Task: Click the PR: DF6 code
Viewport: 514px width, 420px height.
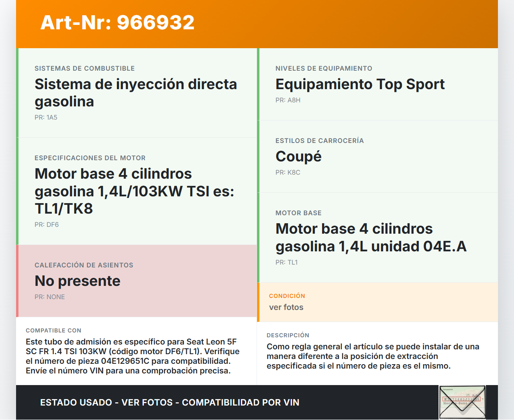Action: 47,225
